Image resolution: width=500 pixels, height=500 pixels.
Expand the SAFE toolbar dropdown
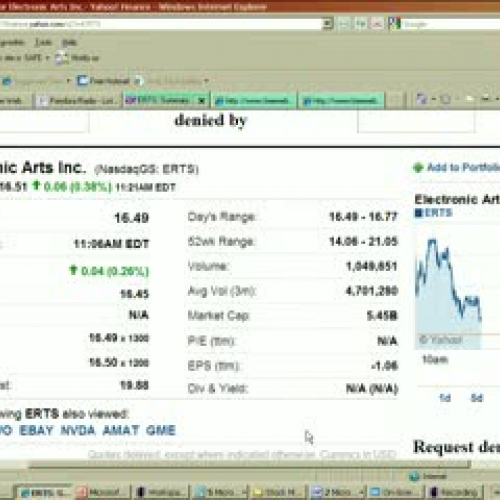pos(47,58)
